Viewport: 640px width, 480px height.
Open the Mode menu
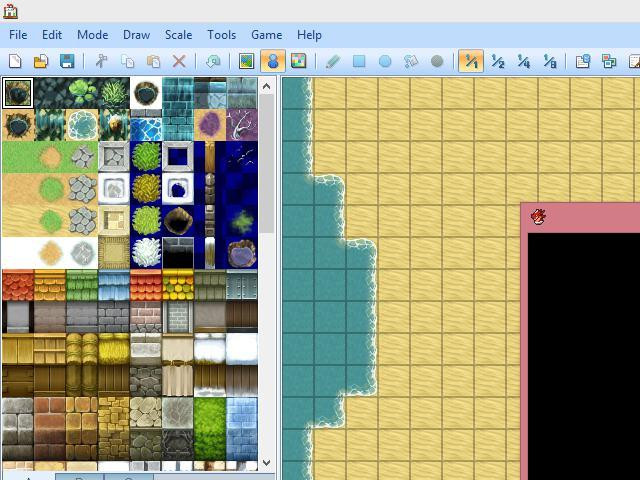[x=93, y=35]
